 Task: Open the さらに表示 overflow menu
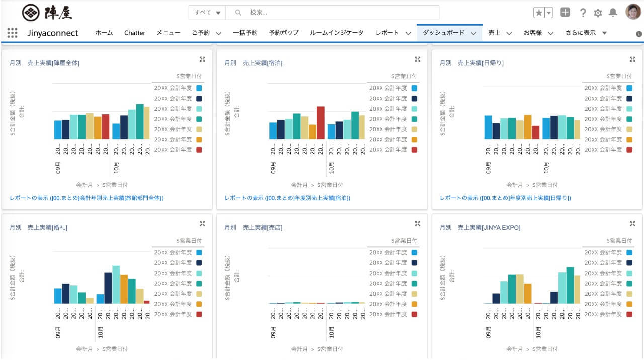pyautogui.click(x=586, y=33)
